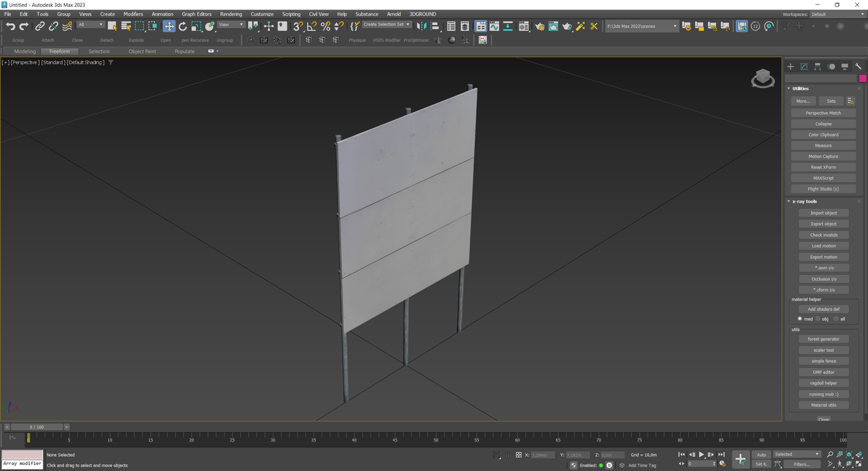Choose the Select and Rotate tool

182,26
